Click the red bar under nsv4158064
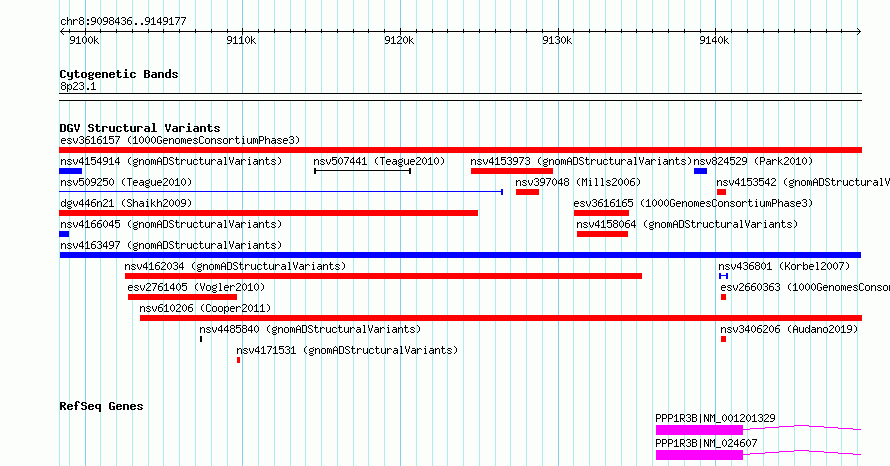 (x=602, y=234)
